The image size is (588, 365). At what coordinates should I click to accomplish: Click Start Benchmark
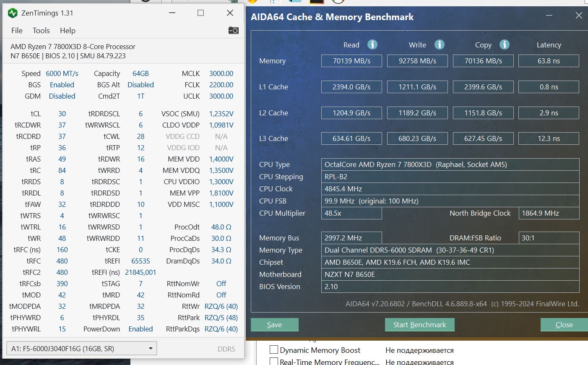419,325
